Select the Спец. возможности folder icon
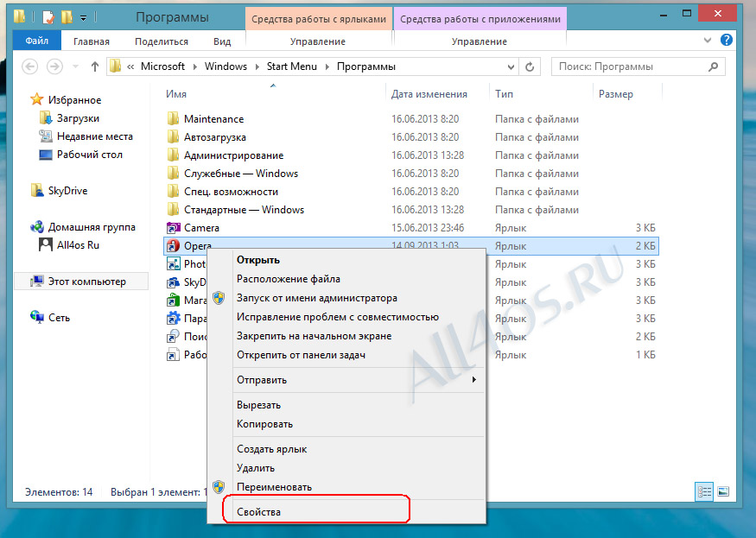The height and width of the screenshot is (538, 756). point(173,192)
